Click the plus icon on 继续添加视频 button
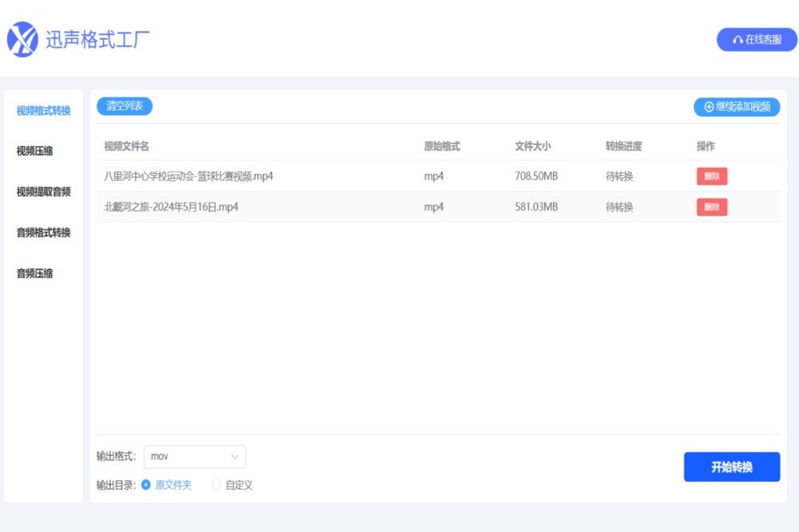 (708, 106)
